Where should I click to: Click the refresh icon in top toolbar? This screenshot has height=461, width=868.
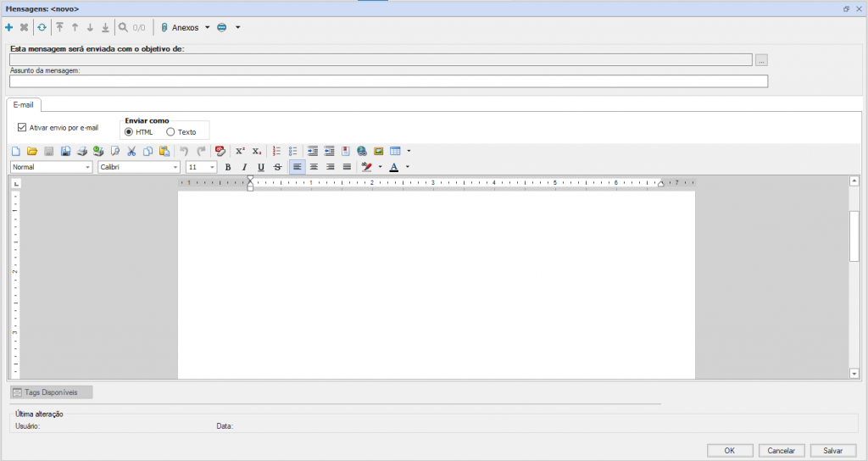42,28
